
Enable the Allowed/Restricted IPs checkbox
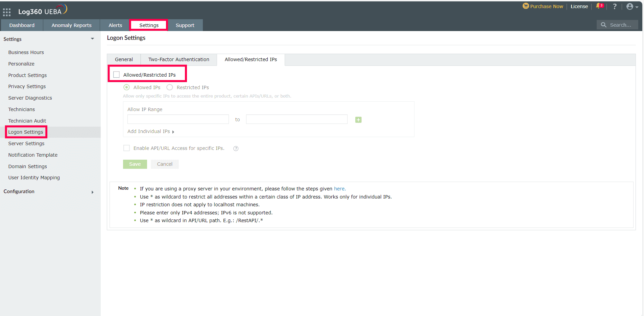116,74
